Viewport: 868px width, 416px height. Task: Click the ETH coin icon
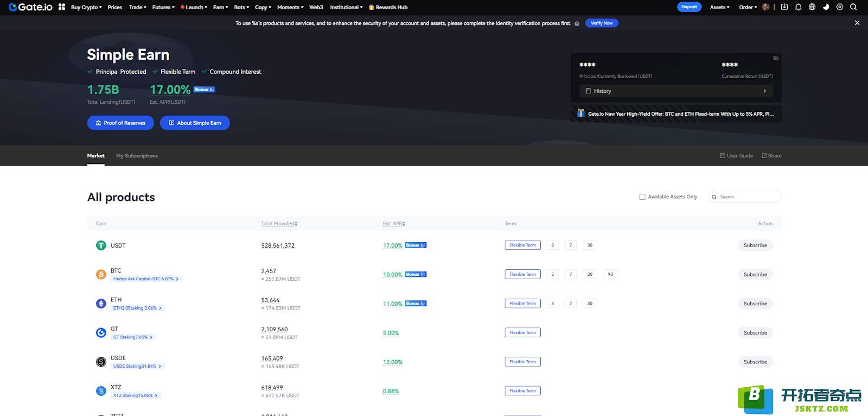click(101, 304)
